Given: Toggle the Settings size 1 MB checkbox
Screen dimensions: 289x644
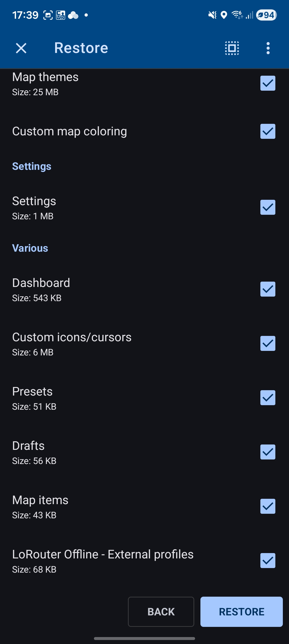Looking at the screenshot, I should [x=268, y=207].
